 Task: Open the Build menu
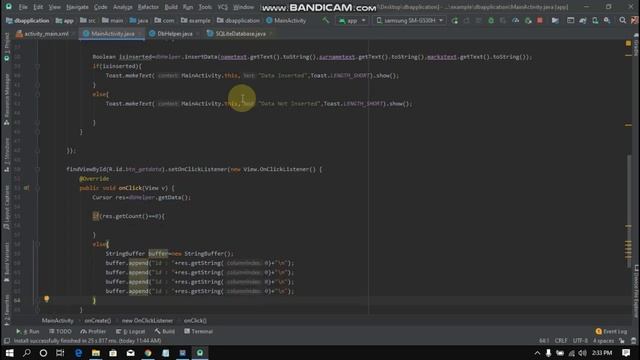(x=171, y=7)
